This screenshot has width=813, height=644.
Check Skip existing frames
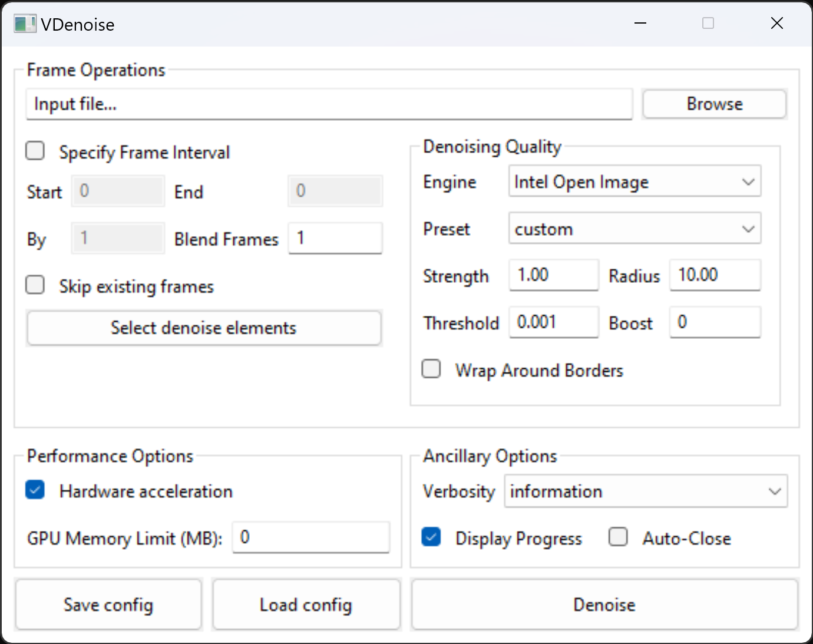tap(35, 285)
